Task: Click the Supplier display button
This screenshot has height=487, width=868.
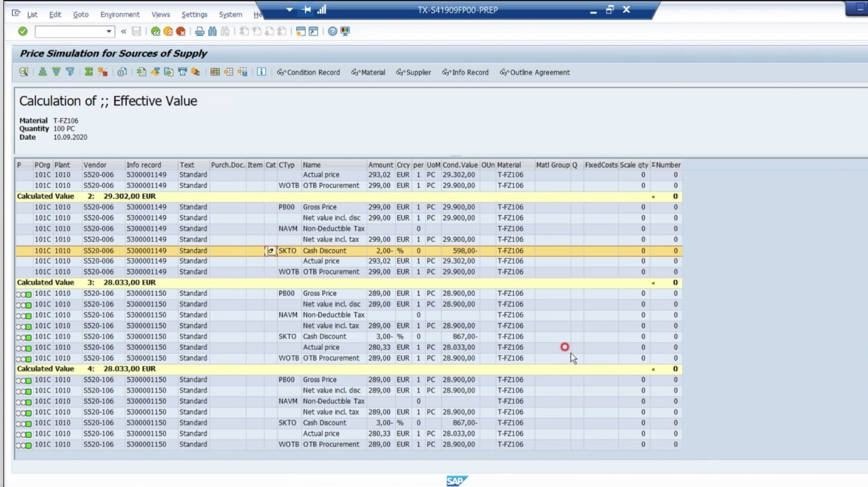Action: [x=413, y=72]
